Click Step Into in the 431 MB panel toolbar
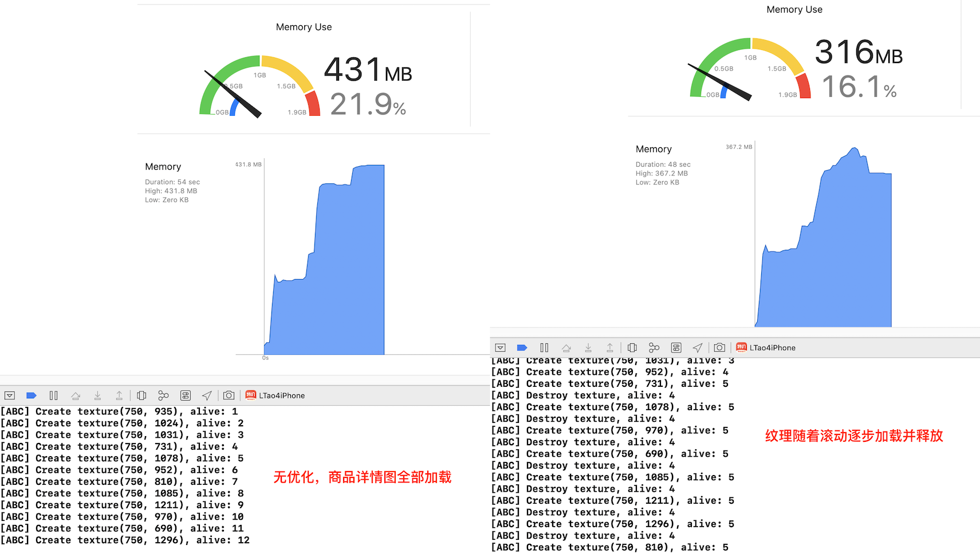980x553 pixels. pos(97,395)
